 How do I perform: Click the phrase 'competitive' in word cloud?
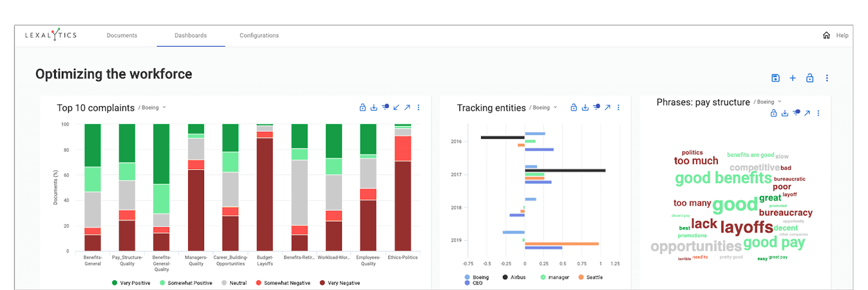point(755,167)
